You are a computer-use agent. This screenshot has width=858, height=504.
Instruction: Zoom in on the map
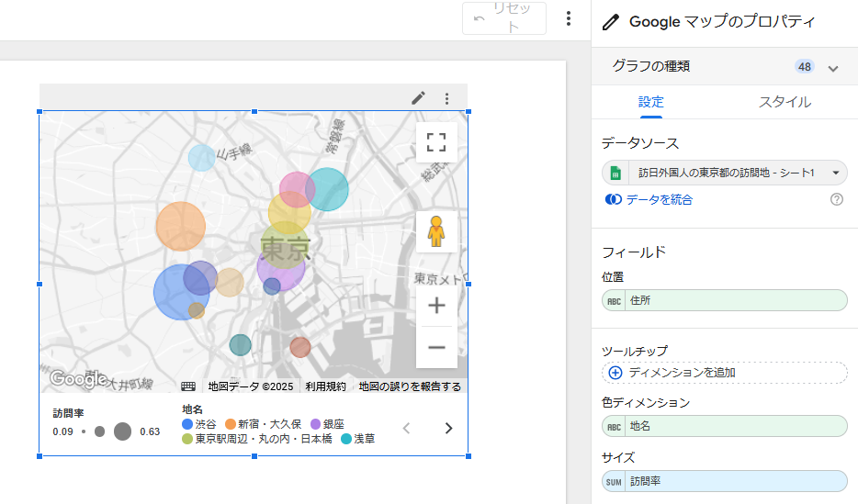[436, 306]
